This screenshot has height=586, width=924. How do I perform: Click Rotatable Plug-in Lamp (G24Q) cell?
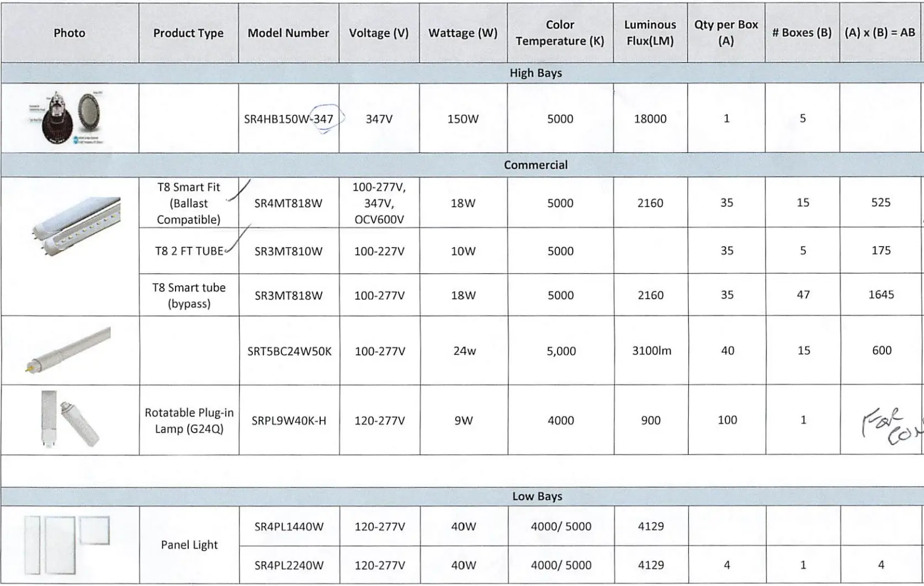click(x=189, y=420)
